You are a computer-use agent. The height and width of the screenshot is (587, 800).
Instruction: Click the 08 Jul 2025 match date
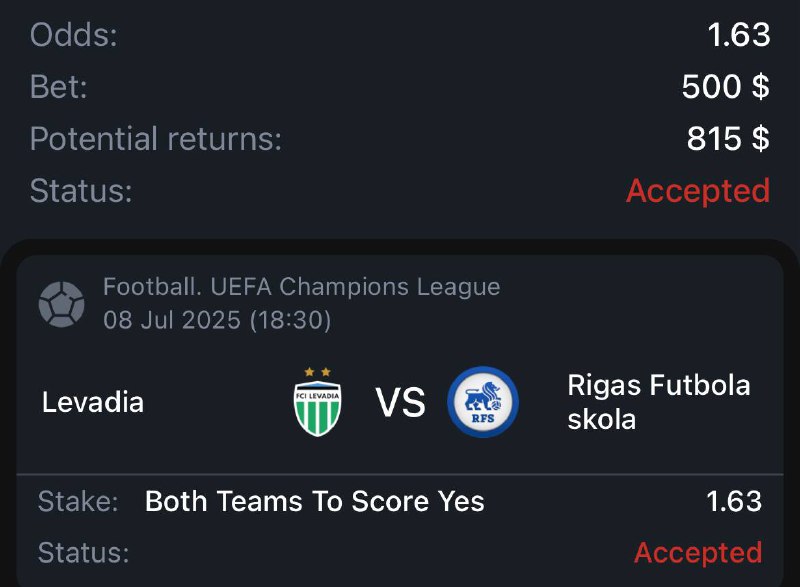(x=216, y=321)
